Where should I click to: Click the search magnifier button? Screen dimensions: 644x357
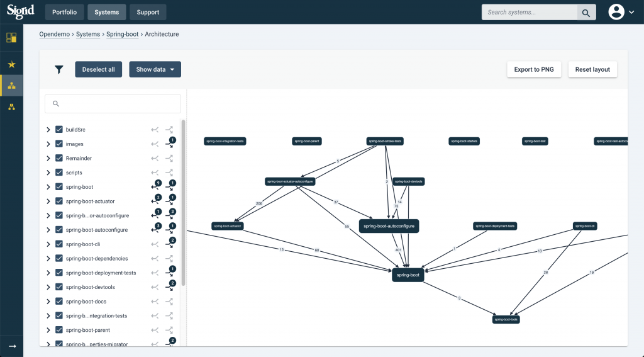click(x=586, y=13)
